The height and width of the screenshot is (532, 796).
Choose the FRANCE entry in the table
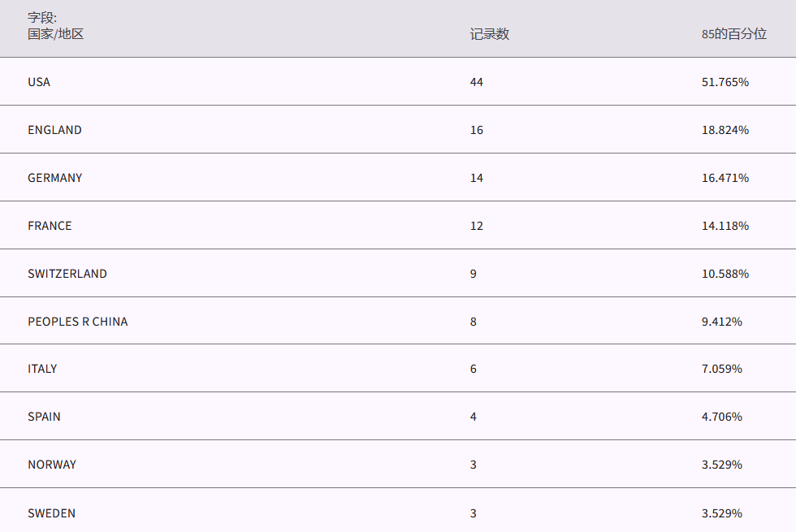pyautogui.click(x=50, y=226)
